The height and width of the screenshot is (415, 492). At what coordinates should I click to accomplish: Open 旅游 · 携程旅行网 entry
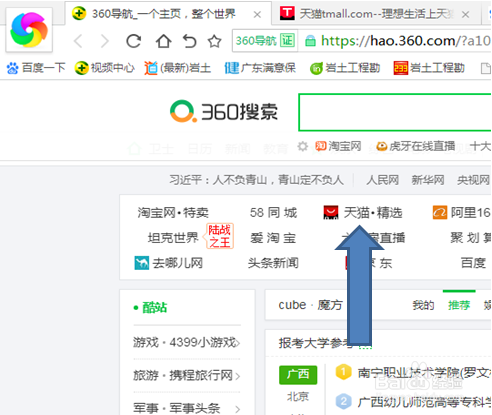point(183,375)
